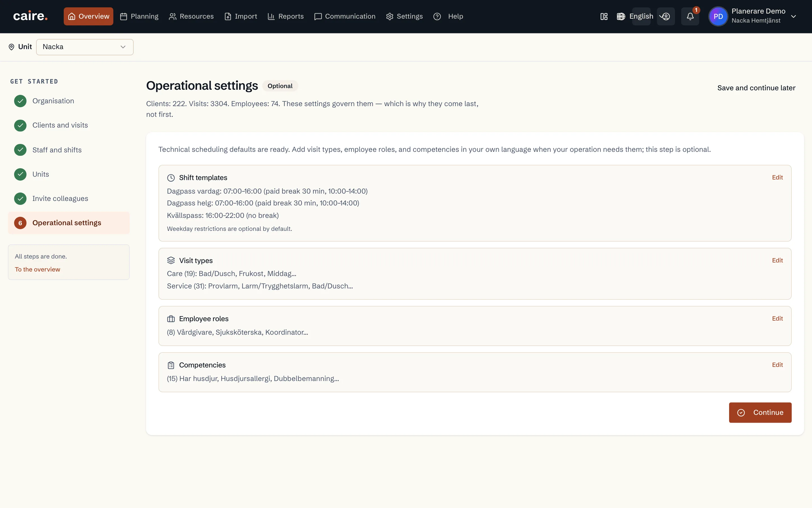Click the bar chart icon beside Reports
This screenshot has height=508, width=812.
271,16
